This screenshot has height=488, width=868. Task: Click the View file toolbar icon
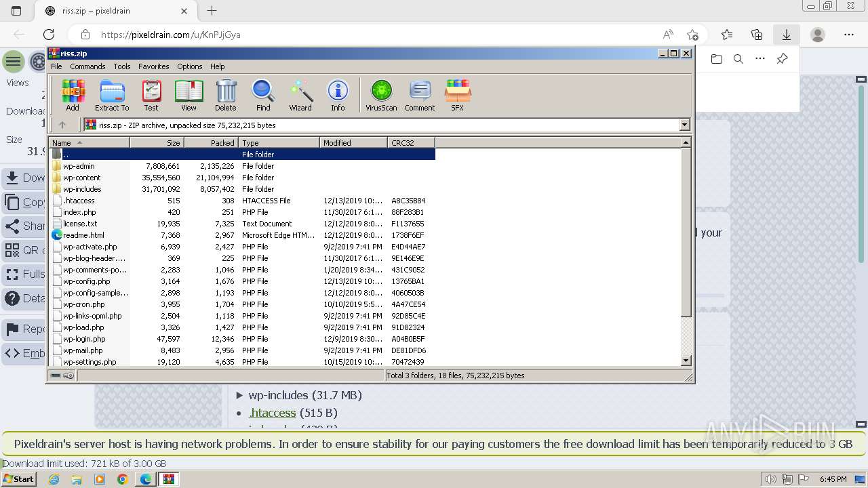click(x=189, y=95)
